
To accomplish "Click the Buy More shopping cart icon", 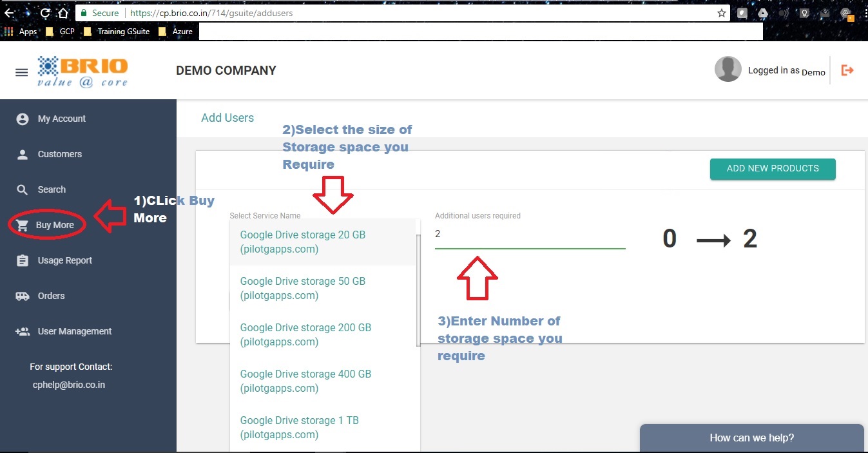I will coord(23,226).
